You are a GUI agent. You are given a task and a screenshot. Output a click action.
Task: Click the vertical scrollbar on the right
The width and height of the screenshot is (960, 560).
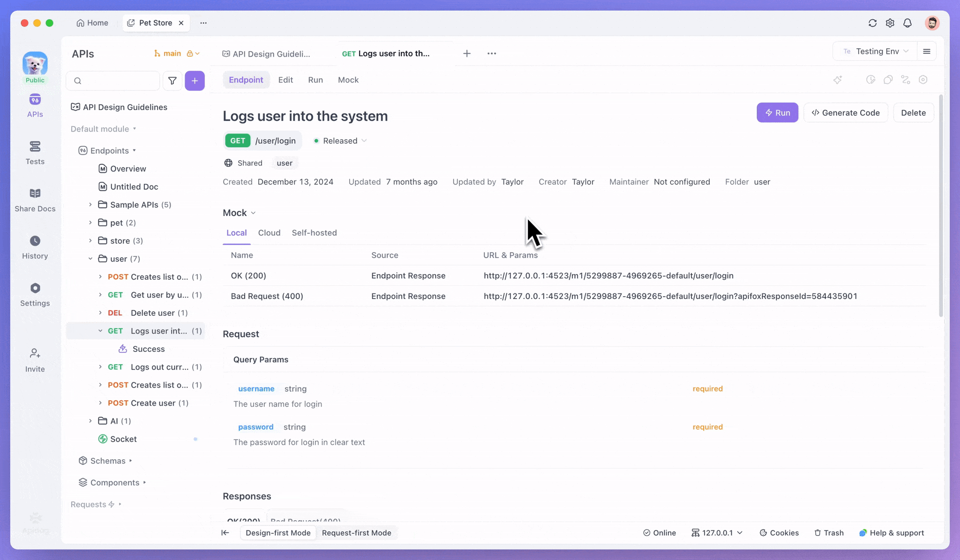941,206
